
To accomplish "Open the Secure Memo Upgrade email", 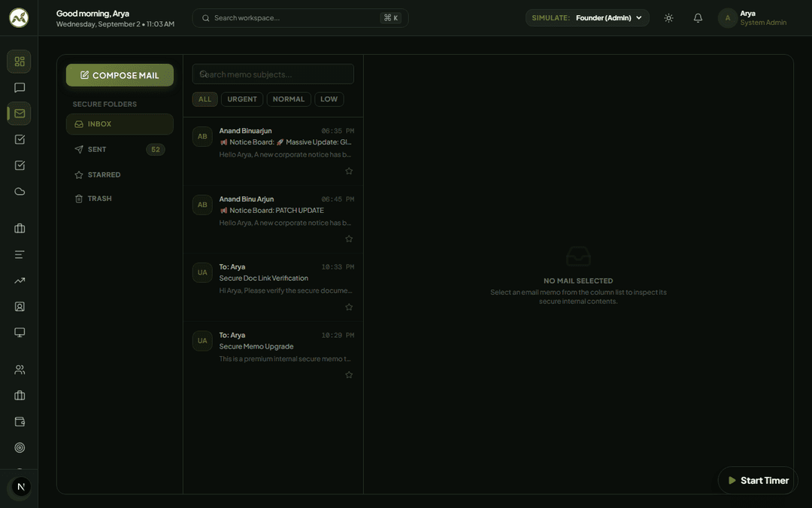I will pos(273,355).
